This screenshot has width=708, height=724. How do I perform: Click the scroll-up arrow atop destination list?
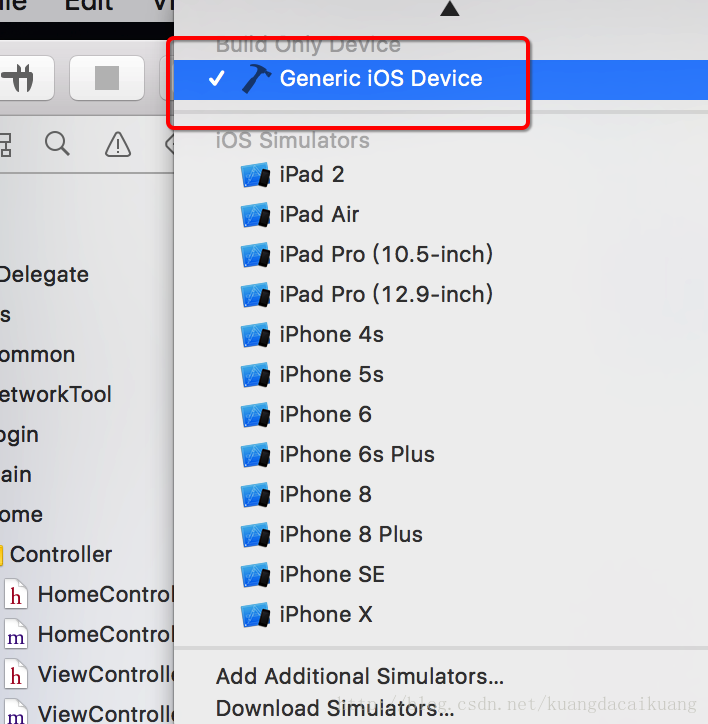(x=449, y=8)
